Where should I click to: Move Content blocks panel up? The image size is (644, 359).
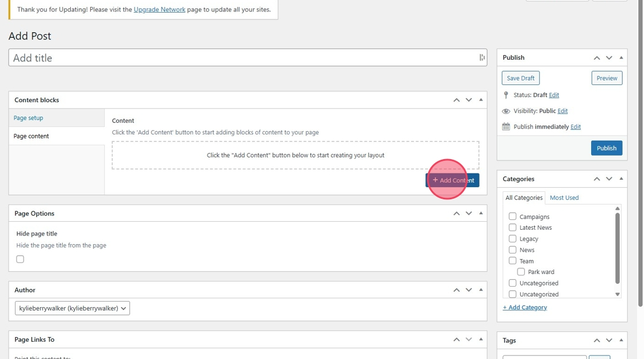[x=457, y=100]
